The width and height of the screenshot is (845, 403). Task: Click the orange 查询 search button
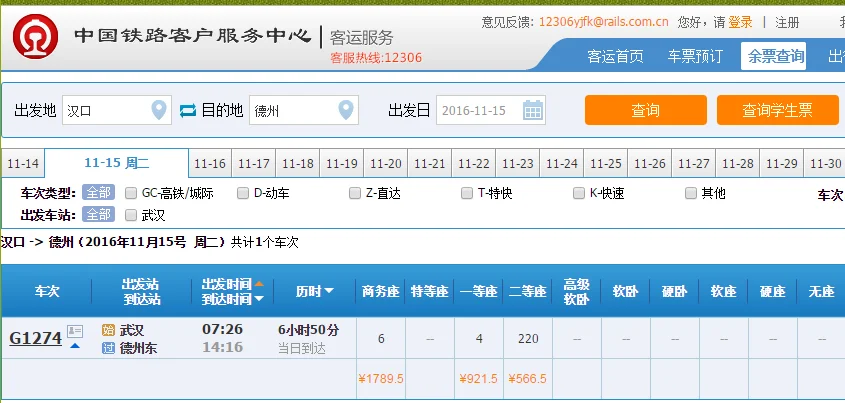[x=646, y=110]
